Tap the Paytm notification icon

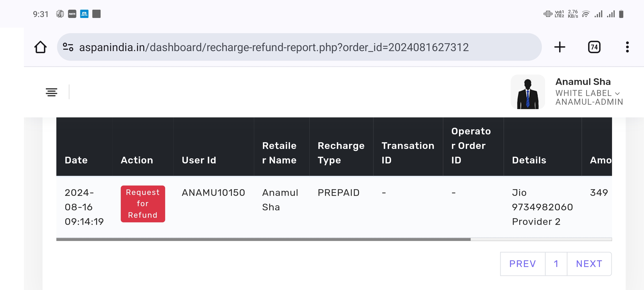(x=72, y=14)
